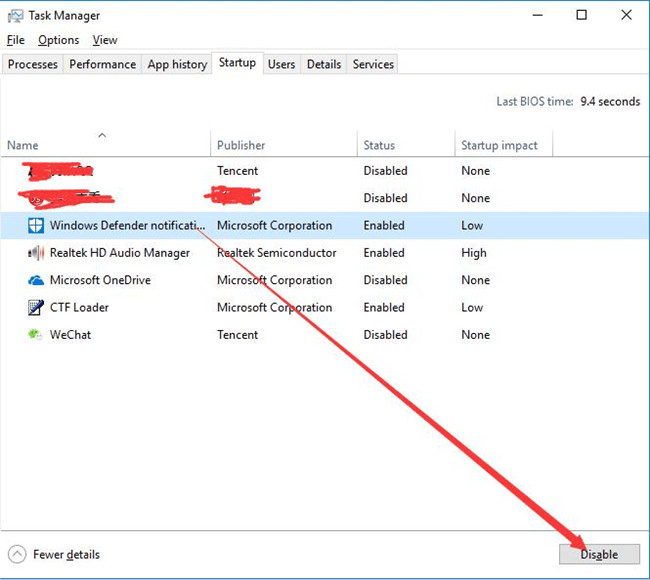Click the WeChat app icon
Viewport: 650px width, 580px height.
[35, 335]
